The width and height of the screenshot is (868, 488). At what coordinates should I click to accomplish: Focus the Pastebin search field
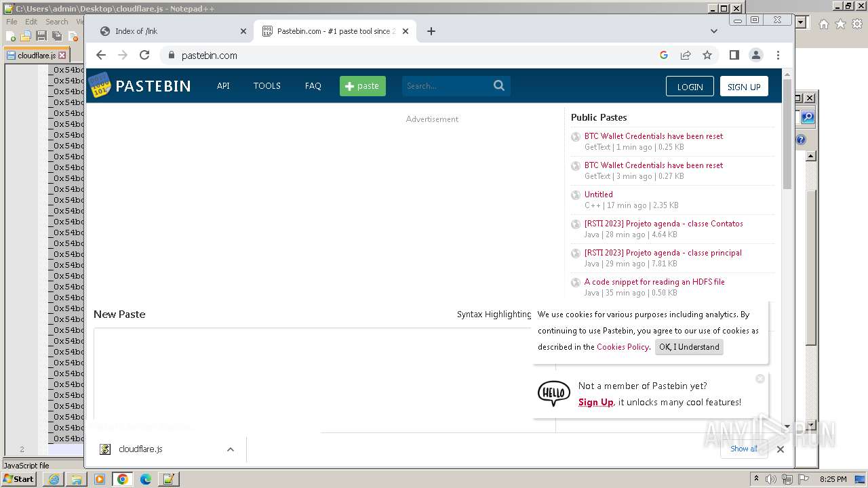pos(446,86)
